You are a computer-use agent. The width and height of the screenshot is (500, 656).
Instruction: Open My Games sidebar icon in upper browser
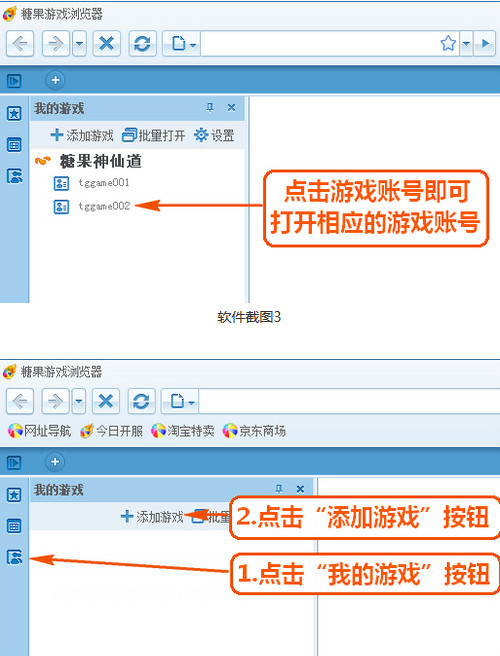pos(14,176)
